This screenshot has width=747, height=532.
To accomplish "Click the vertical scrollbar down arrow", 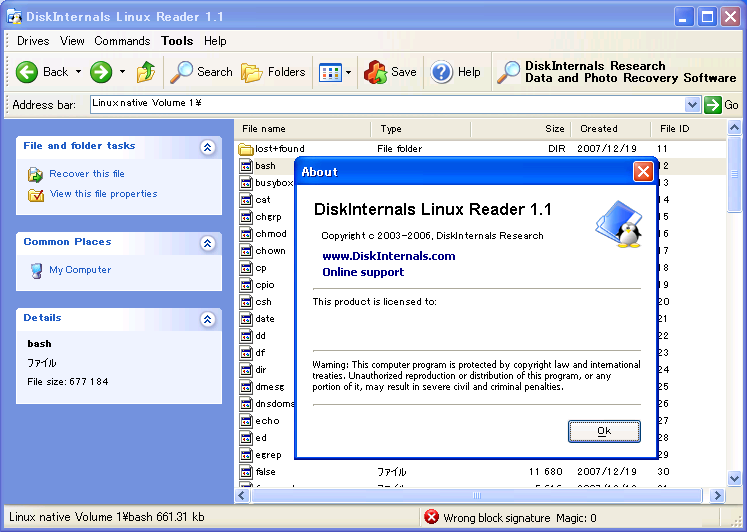I will [x=734, y=478].
